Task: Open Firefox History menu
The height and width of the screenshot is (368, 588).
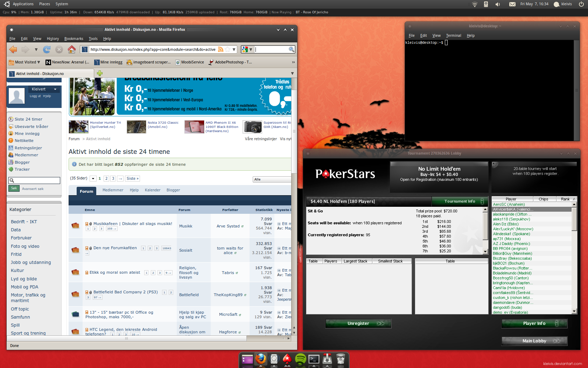Action: tap(53, 39)
